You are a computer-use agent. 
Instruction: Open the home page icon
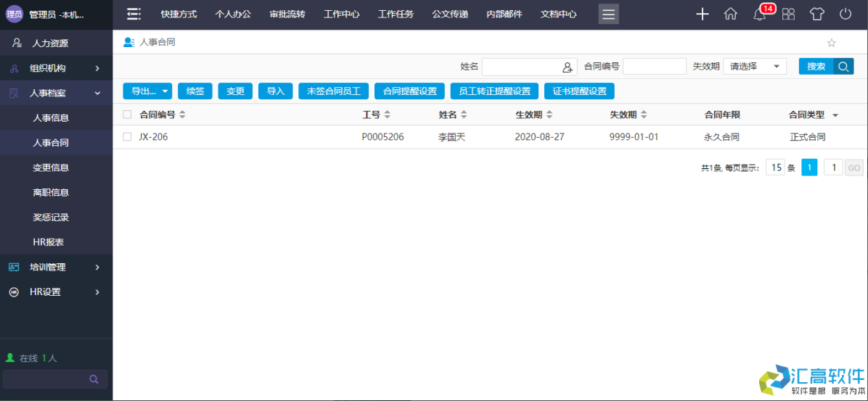[731, 15]
